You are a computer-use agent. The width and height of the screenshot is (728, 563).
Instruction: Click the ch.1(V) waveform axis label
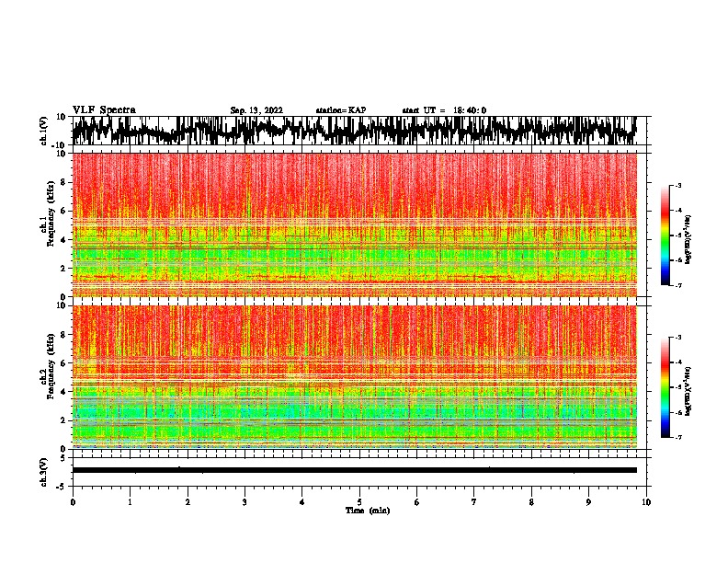[44, 131]
